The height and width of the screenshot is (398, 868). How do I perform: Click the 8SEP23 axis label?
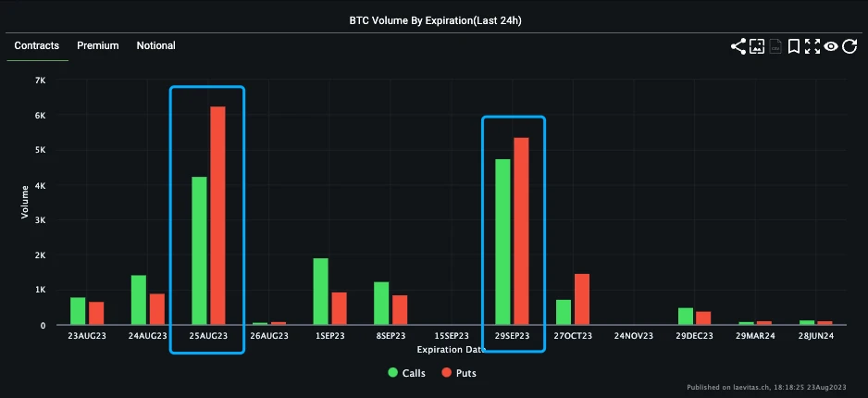point(391,336)
